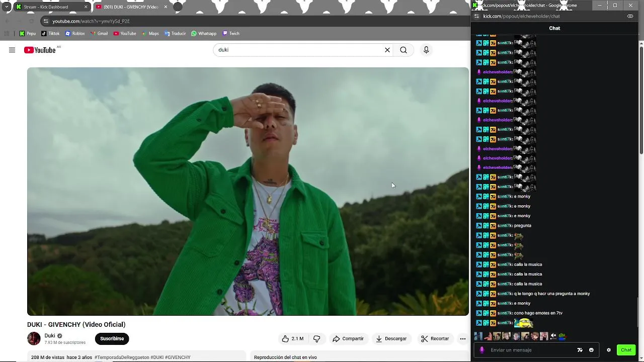644x362 pixels.
Task: Click the 'DUKI - GIVENCHY (Video Oficial)' title
Action: [76, 325]
